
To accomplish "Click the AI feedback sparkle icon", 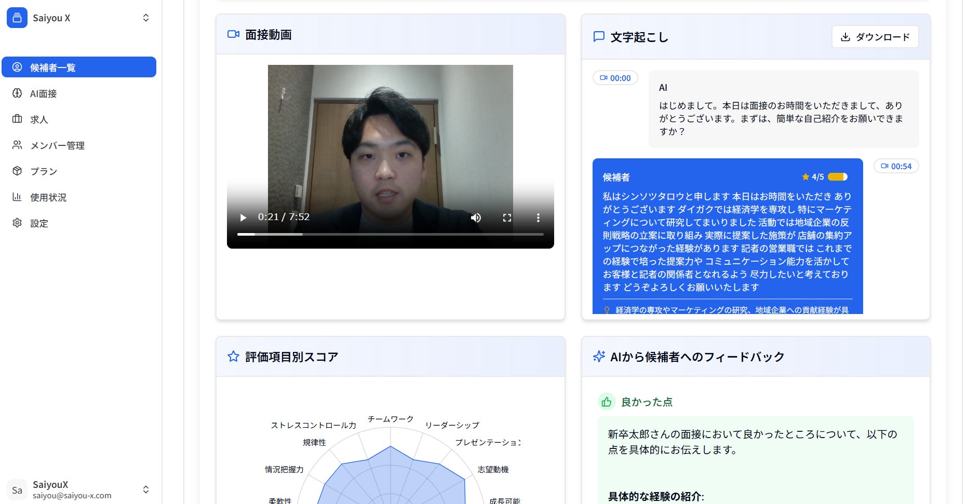I will click(x=599, y=357).
